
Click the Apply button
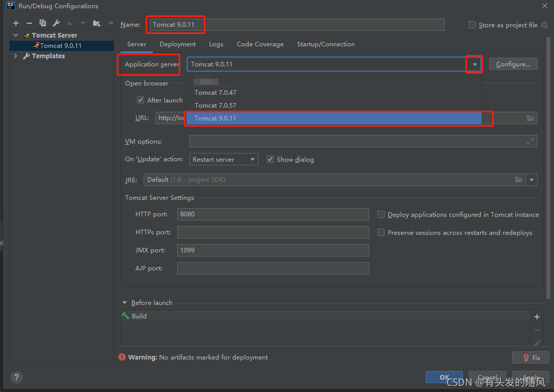click(x=531, y=377)
